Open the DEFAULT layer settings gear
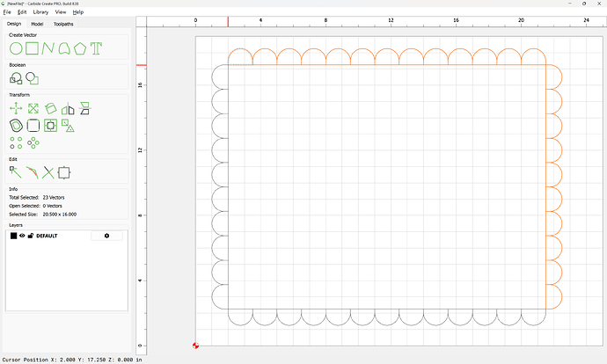Image resolution: width=607 pixels, height=364 pixels. (107, 236)
